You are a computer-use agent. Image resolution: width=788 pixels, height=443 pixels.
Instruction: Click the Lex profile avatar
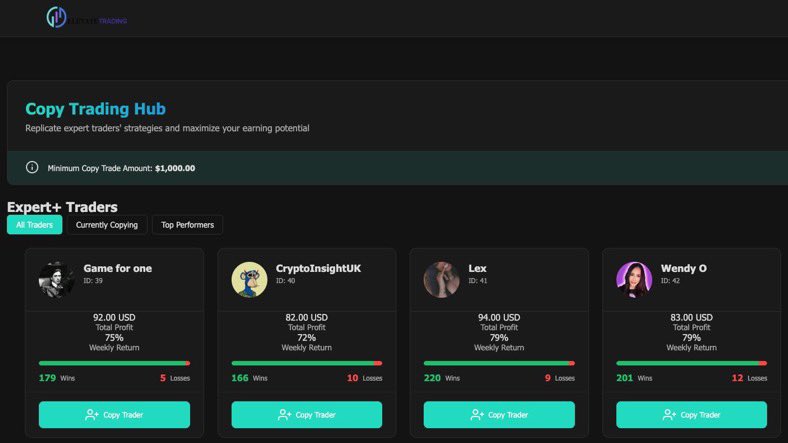pos(442,280)
